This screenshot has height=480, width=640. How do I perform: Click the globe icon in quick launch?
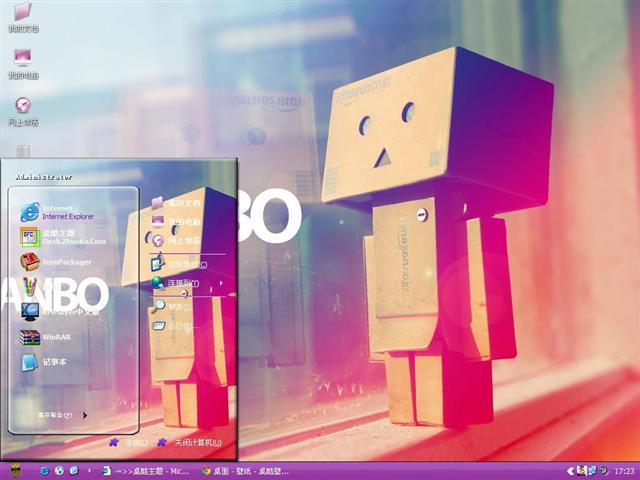pyautogui.click(x=59, y=471)
